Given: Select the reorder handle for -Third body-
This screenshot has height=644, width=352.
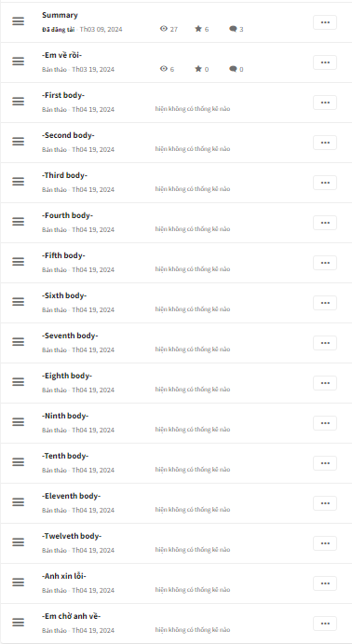Looking at the screenshot, I should pyautogui.click(x=18, y=181).
